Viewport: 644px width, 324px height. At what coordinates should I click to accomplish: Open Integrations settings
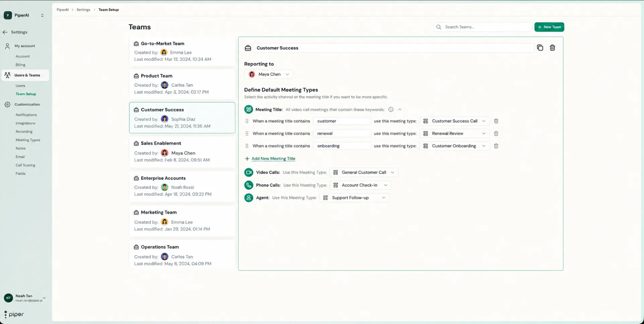click(25, 123)
